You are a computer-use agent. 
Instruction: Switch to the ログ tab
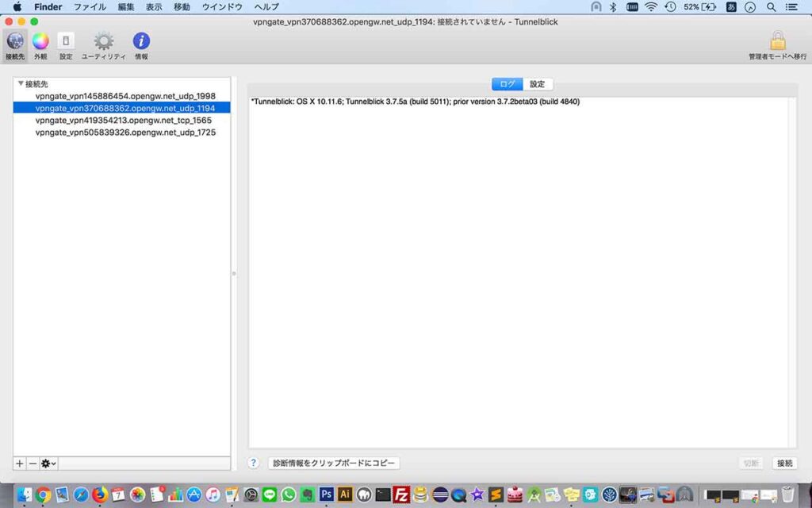507,84
